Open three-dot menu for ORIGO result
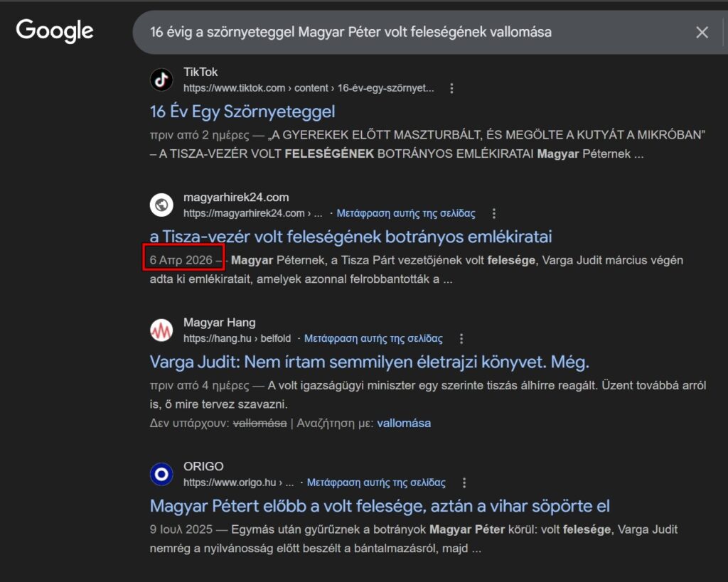728x582 pixels. click(464, 483)
